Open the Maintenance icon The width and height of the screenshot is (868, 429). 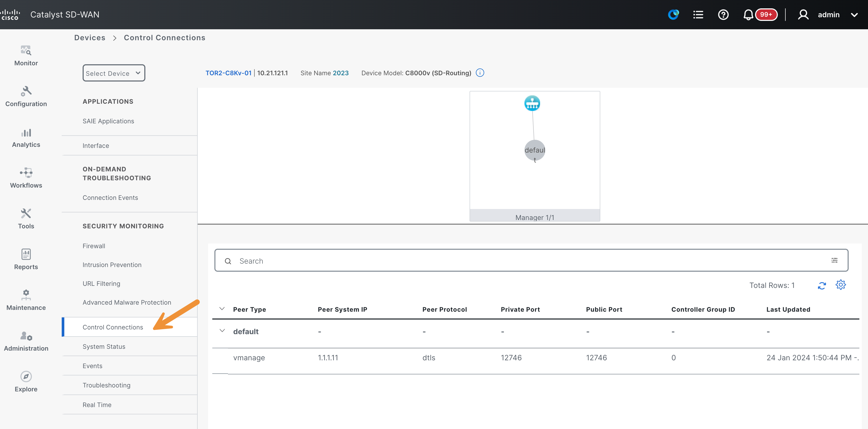pyautogui.click(x=26, y=295)
